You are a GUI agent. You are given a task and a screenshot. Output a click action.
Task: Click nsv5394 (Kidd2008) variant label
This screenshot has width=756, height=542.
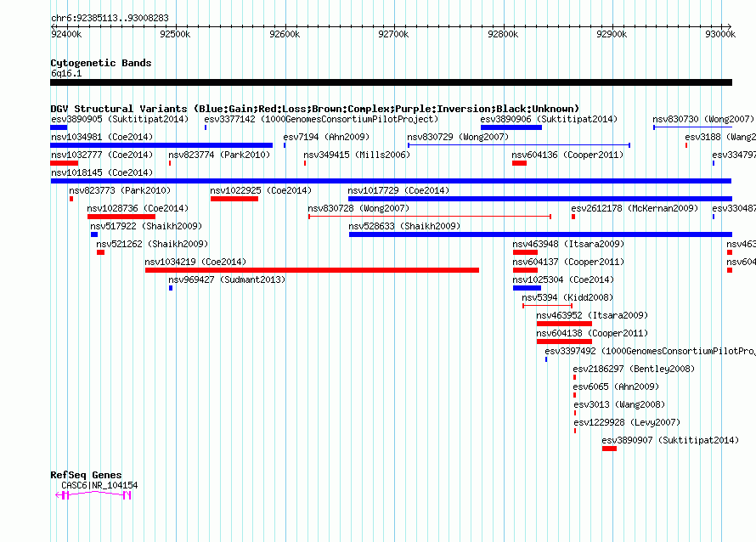tap(567, 297)
